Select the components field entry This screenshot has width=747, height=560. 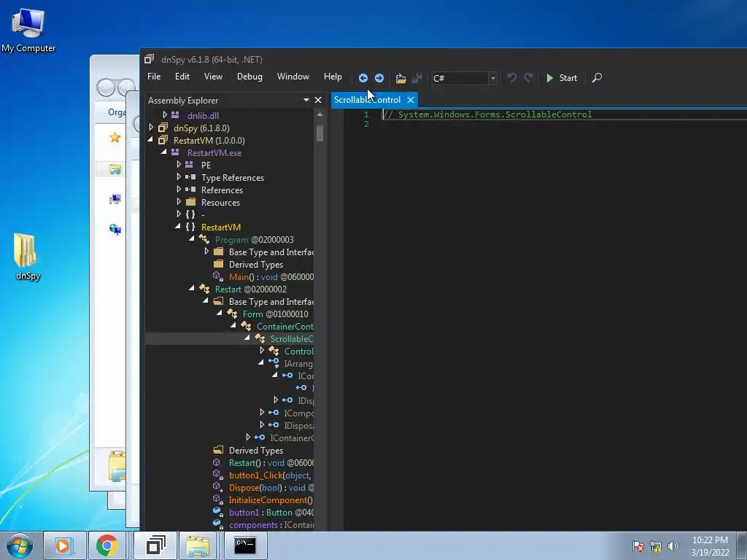pos(271,524)
